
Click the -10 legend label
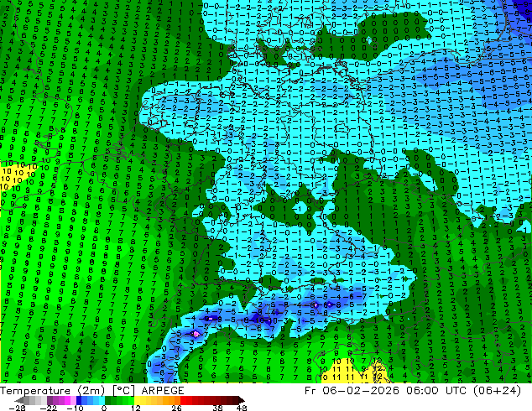point(75,408)
